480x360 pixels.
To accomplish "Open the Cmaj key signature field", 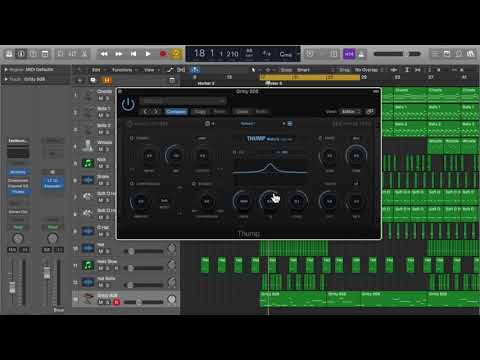I will pyautogui.click(x=286, y=54).
